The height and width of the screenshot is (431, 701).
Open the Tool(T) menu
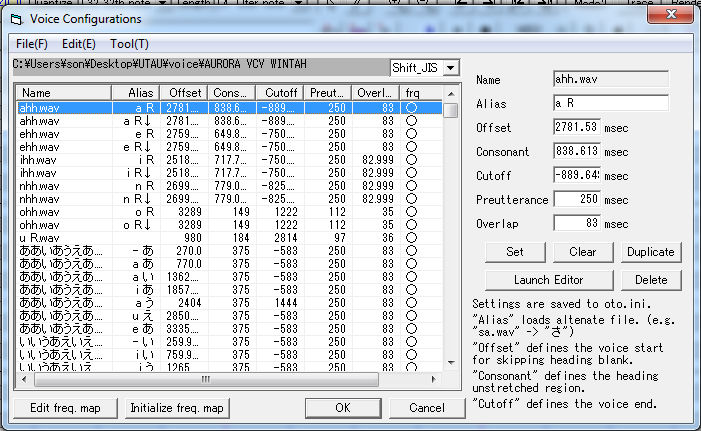tap(129, 44)
